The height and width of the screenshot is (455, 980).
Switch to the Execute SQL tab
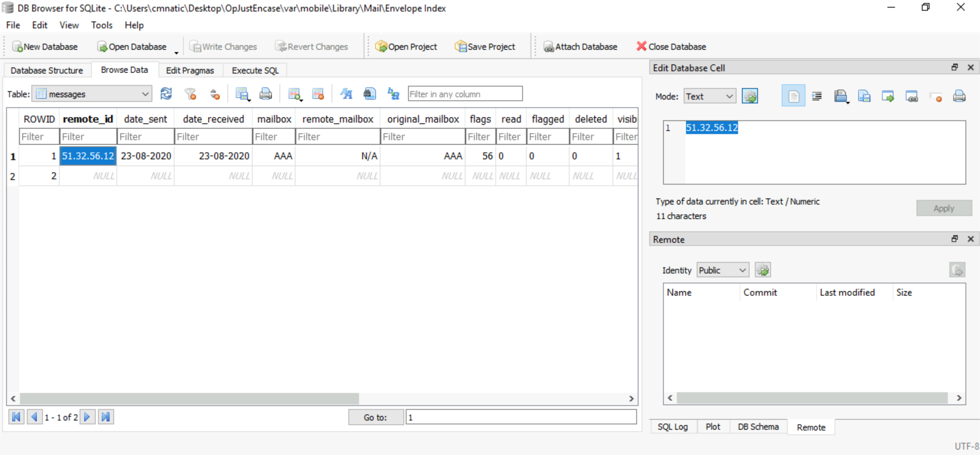tap(254, 70)
